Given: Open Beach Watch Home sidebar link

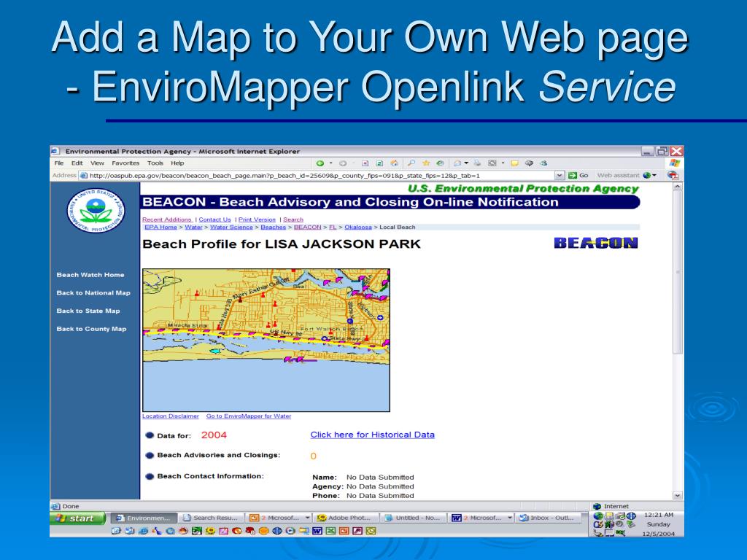Looking at the screenshot, I should coord(90,275).
